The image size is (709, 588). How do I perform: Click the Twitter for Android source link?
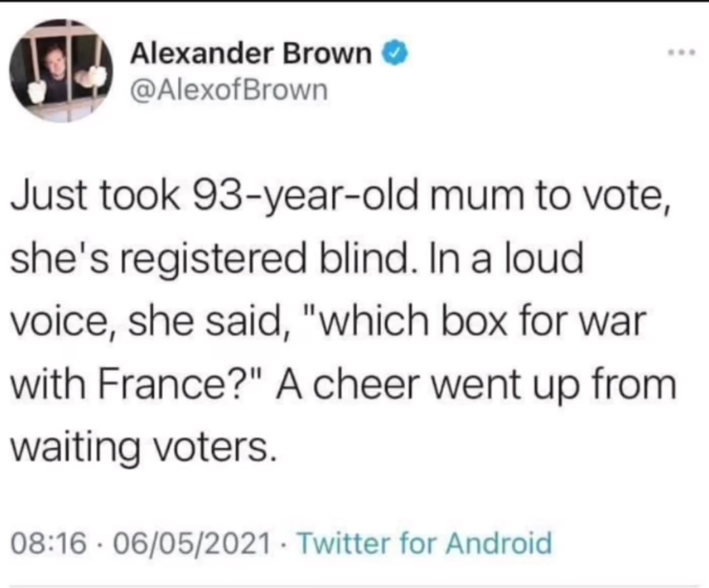(x=425, y=543)
